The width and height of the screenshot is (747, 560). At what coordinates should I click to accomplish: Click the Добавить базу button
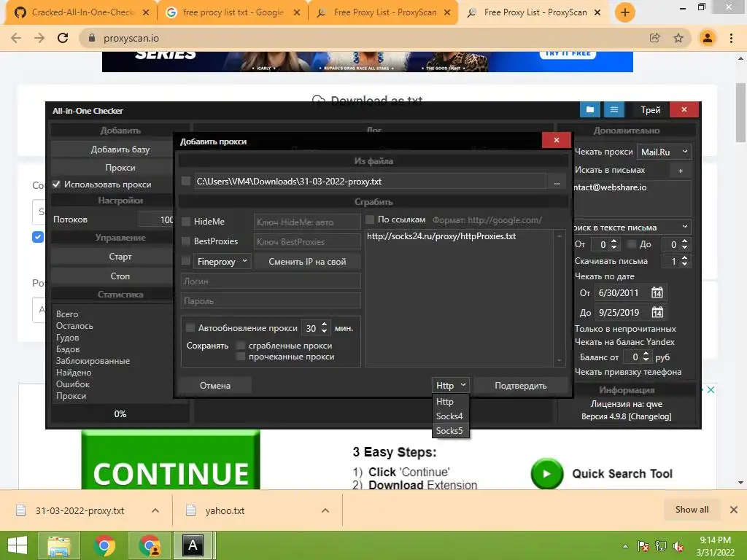coord(120,149)
